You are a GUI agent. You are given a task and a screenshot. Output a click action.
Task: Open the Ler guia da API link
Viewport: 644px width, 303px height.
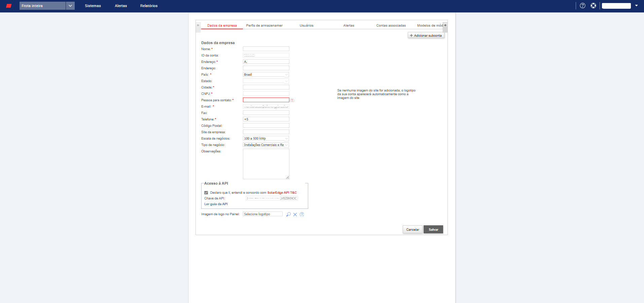[216, 204]
